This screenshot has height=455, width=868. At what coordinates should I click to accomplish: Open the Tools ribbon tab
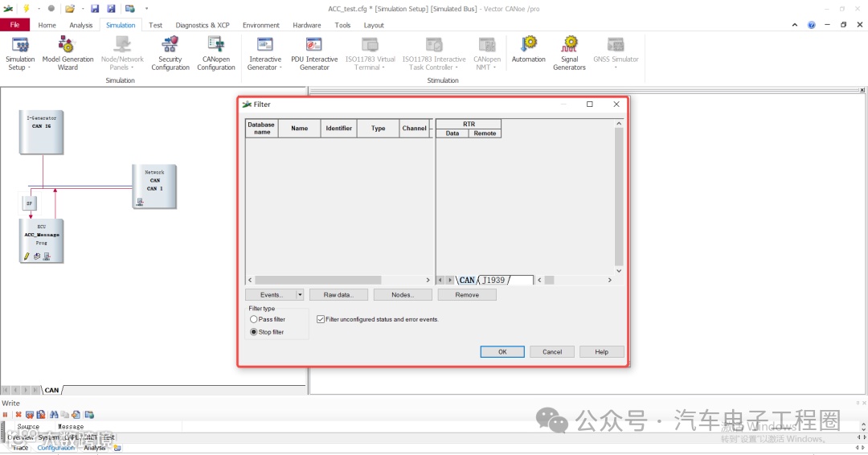[342, 25]
